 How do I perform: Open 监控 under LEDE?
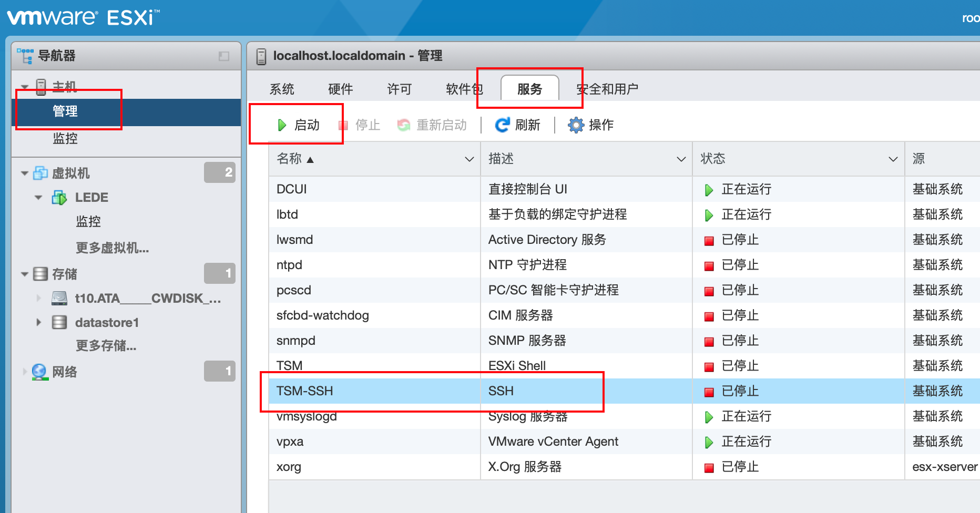click(88, 221)
